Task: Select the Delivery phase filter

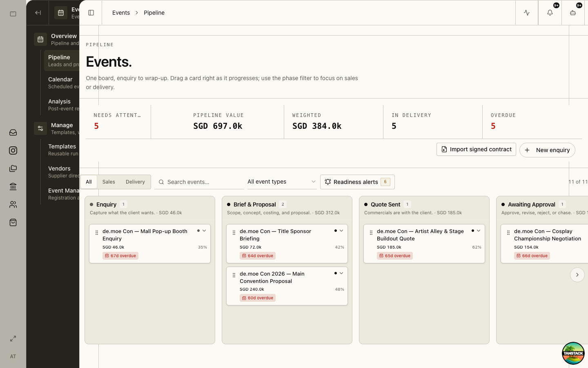Action: (x=135, y=182)
